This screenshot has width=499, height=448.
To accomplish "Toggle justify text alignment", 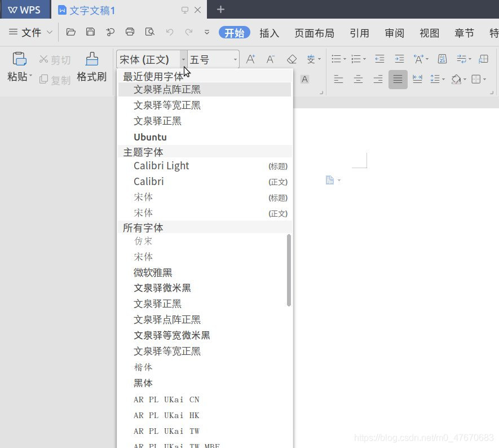I will coord(398,79).
